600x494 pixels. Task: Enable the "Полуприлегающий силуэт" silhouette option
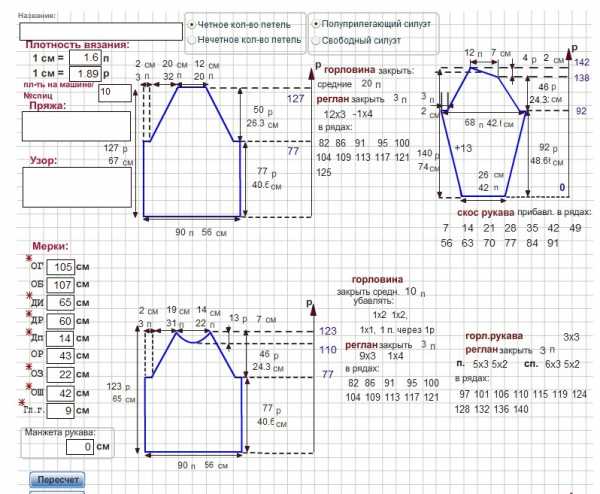pyautogui.click(x=317, y=23)
